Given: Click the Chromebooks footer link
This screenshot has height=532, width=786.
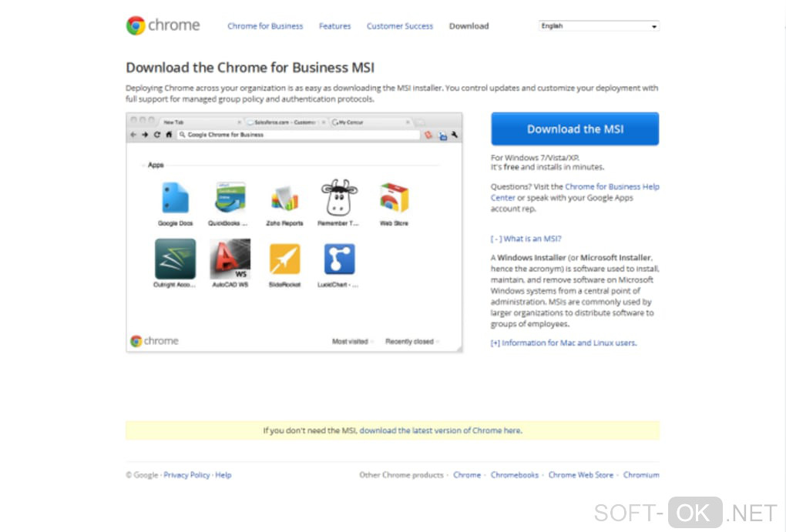Looking at the screenshot, I should (x=514, y=475).
